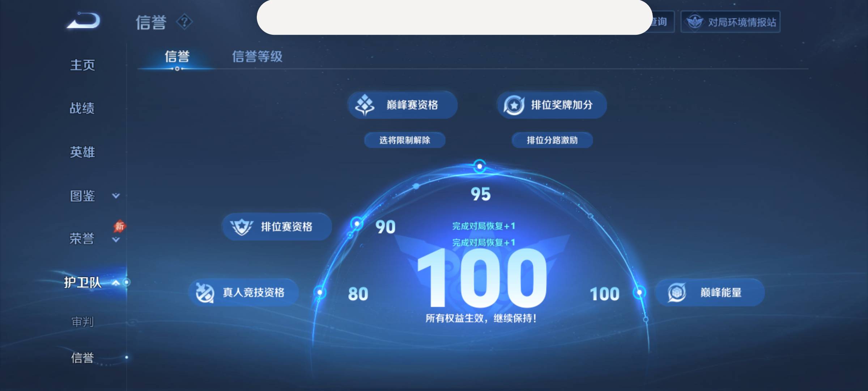
Task: Open 对局环境情报站 button
Action: 730,22
